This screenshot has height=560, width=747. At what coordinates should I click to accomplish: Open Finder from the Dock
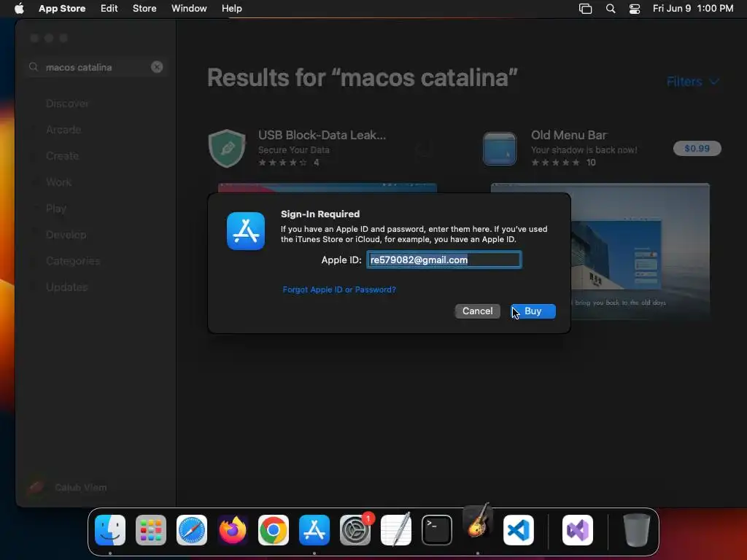click(110, 530)
